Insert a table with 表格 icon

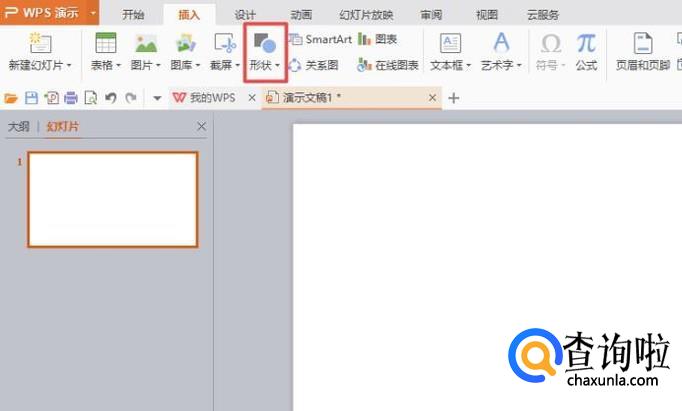click(106, 43)
